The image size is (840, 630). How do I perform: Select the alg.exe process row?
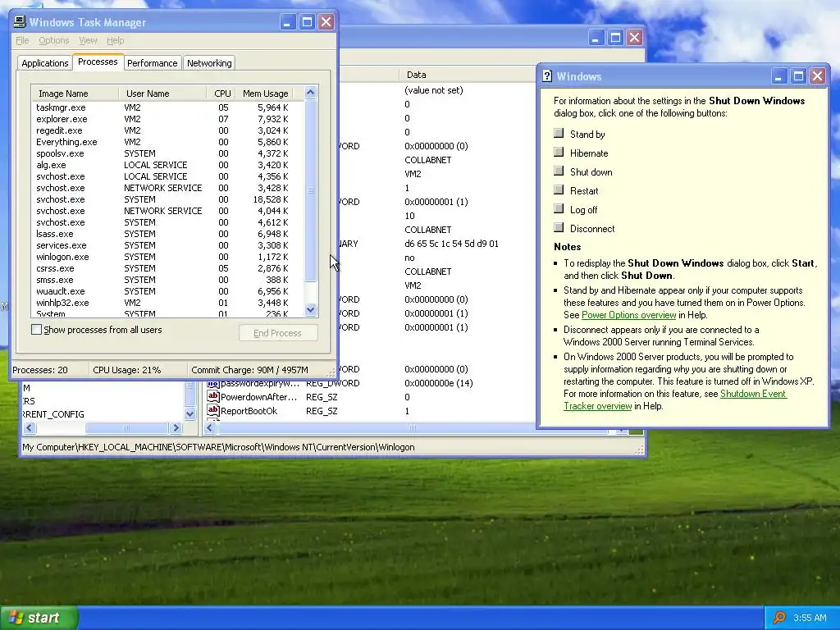[167, 165]
